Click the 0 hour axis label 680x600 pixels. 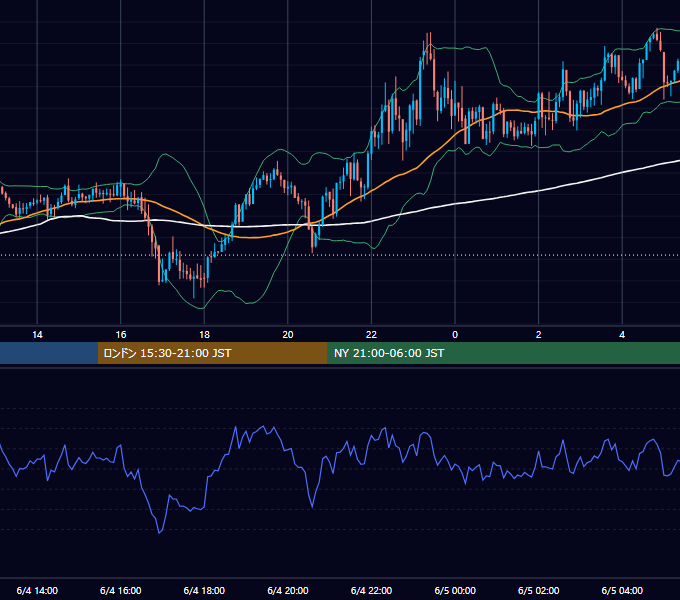coord(455,335)
